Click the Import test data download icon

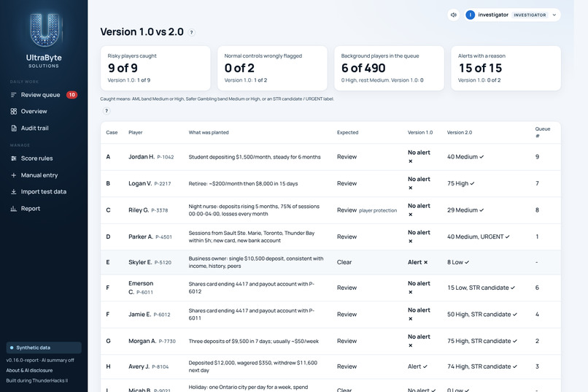point(14,192)
